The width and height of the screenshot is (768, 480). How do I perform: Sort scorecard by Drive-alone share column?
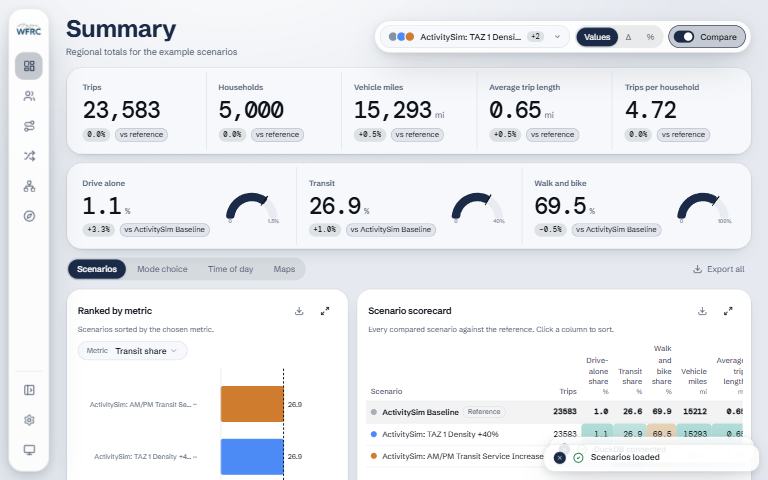598,376
